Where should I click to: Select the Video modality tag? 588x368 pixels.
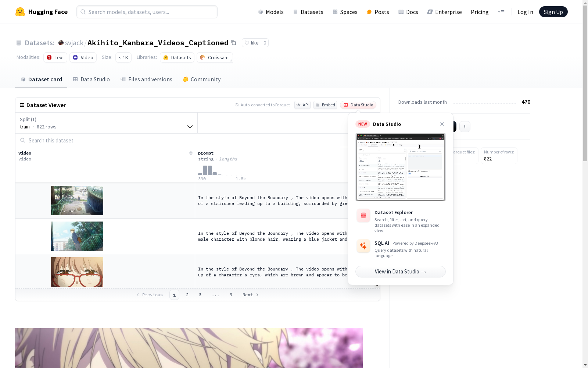click(x=83, y=57)
